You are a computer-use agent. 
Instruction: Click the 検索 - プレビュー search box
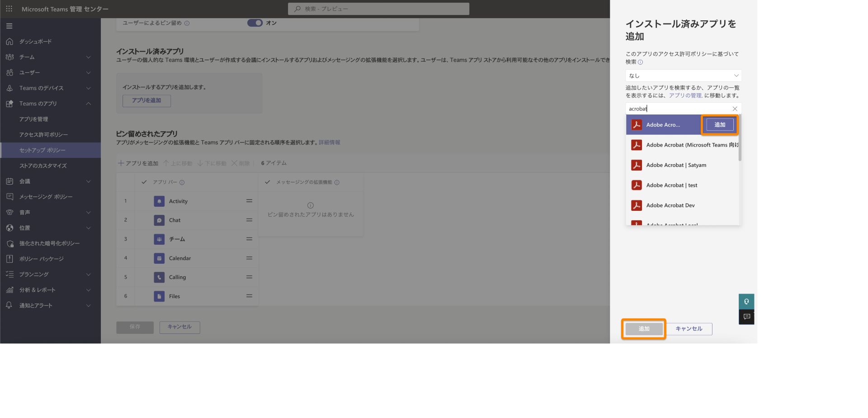[x=378, y=9]
